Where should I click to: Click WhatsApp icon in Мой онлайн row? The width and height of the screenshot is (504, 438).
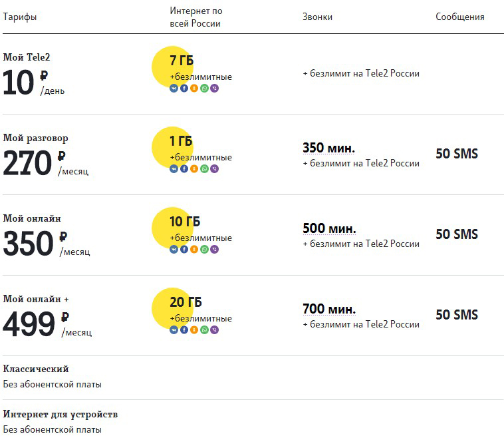pyautogui.click(x=204, y=249)
